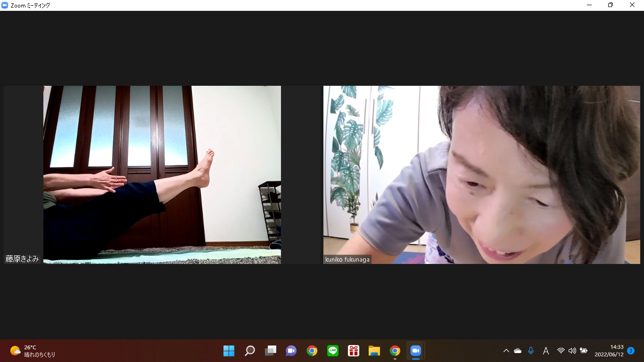Open notification badge showing 3
The height and width of the screenshot is (362, 644).
point(631,351)
